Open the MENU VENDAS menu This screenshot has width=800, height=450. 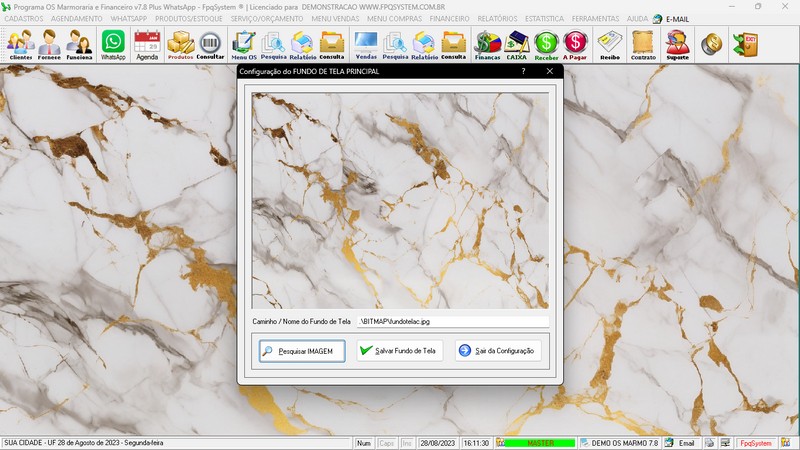[x=335, y=19]
